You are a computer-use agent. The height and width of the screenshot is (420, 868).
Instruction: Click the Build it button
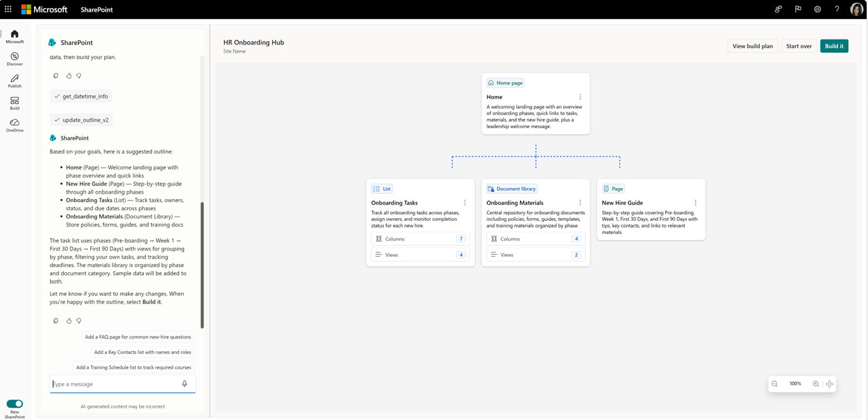(834, 46)
